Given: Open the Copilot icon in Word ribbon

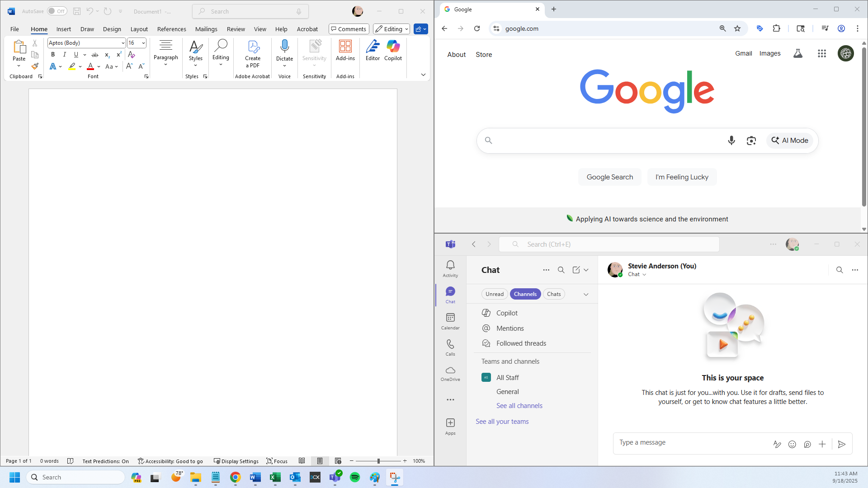Looking at the screenshot, I should coord(393,47).
